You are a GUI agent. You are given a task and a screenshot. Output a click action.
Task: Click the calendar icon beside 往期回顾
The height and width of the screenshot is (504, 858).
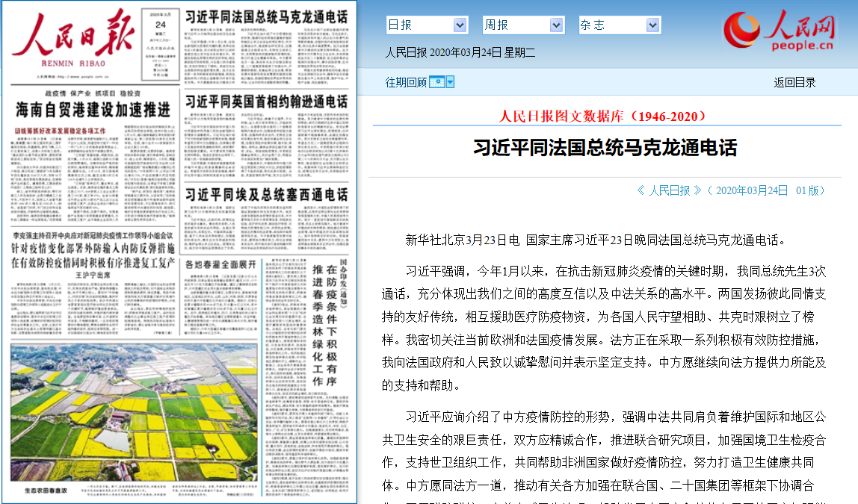click(x=436, y=82)
